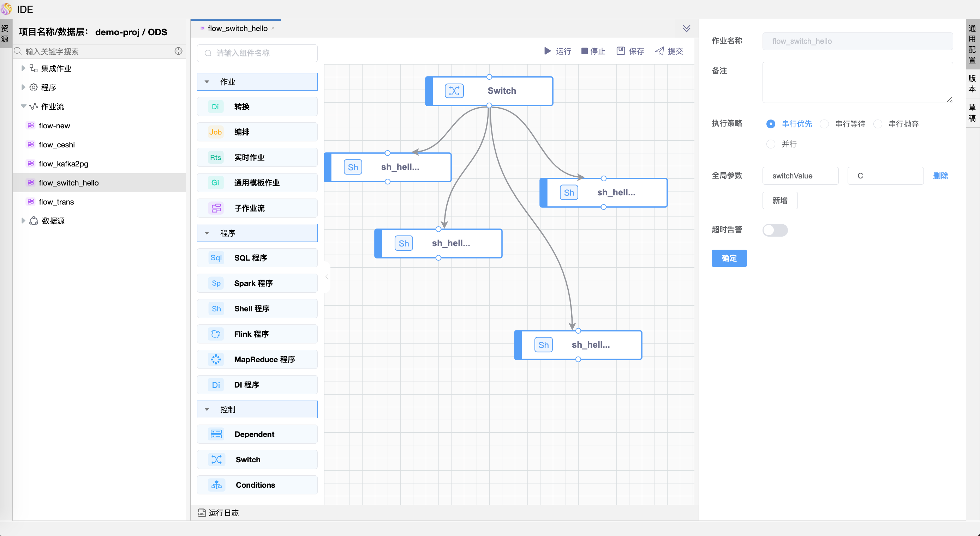Click the Switch node icon on canvas

click(x=454, y=91)
